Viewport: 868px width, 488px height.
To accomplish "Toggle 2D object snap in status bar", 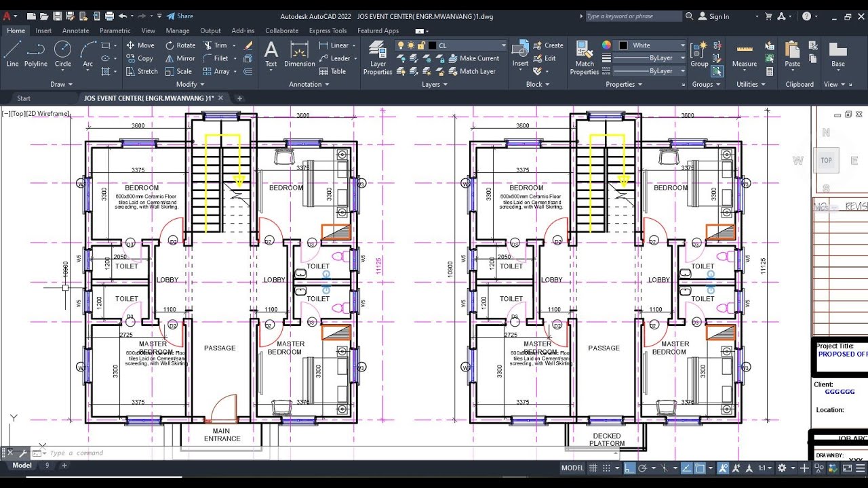I will point(700,468).
